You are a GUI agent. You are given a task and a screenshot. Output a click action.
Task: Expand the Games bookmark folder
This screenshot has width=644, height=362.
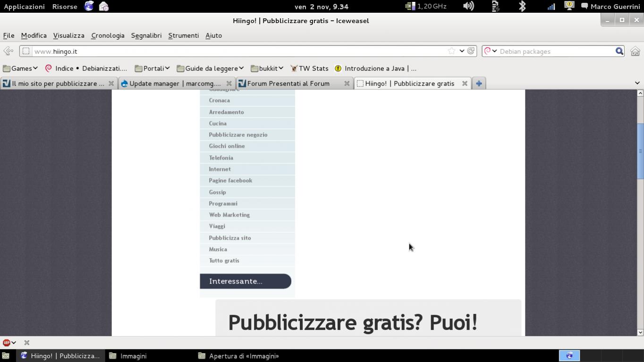pos(20,68)
